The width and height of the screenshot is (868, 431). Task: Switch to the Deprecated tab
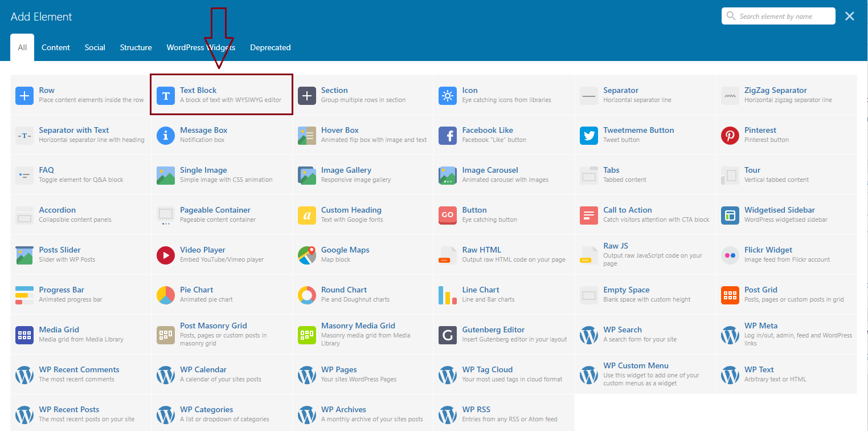(270, 47)
